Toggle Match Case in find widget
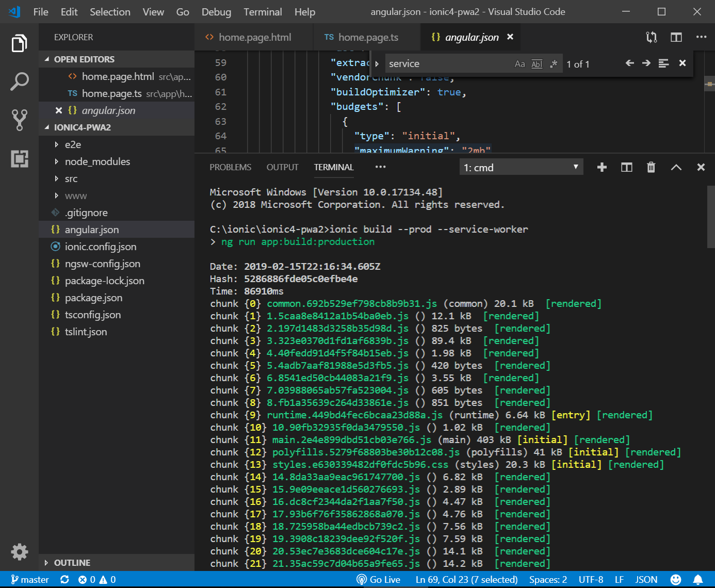The image size is (715, 588). click(x=519, y=64)
